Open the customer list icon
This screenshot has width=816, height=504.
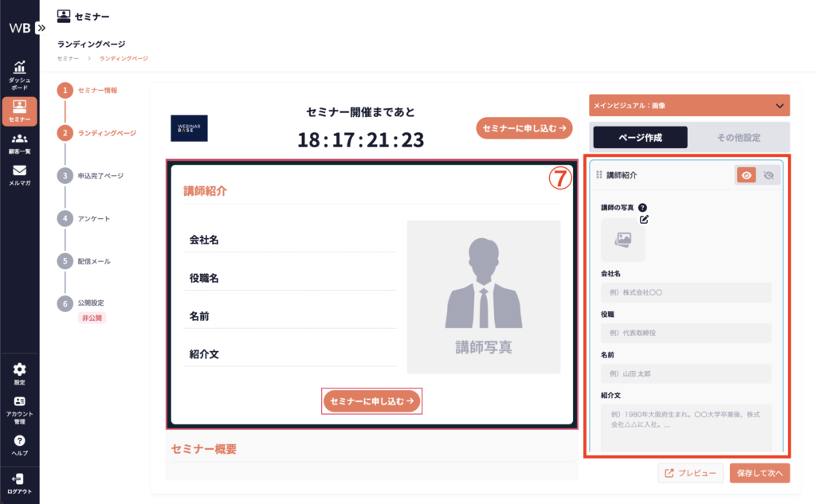tap(20, 143)
